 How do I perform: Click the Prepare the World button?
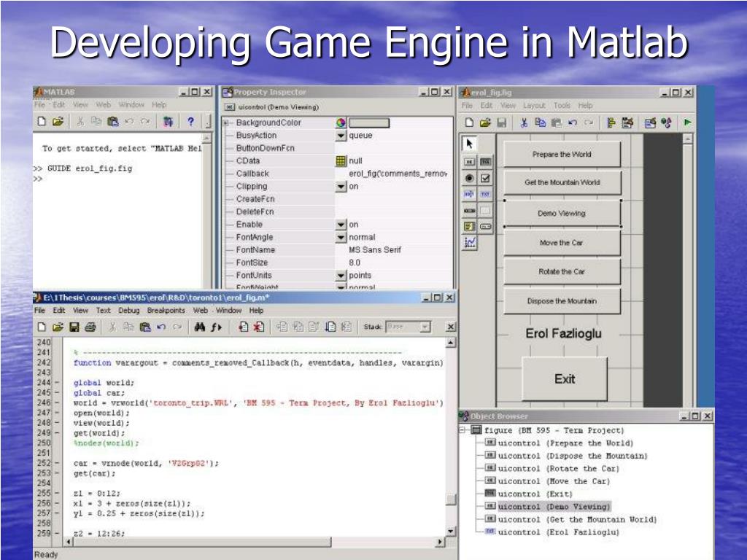tap(562, 155)
